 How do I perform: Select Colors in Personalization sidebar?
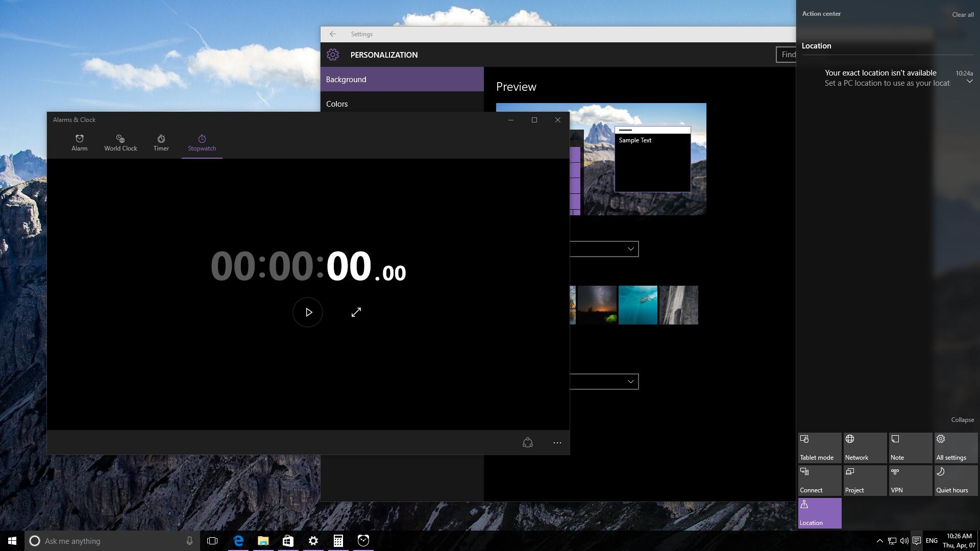coord(337,104)
